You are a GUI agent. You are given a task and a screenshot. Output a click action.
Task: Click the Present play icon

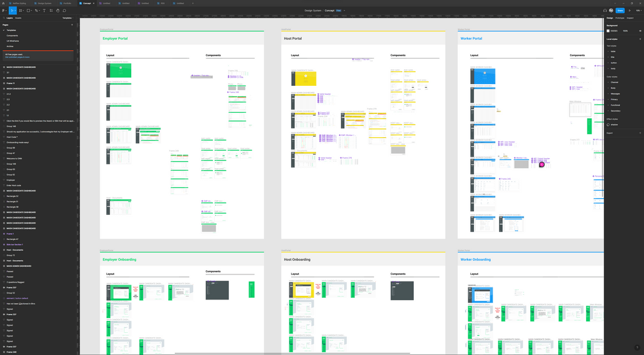coord(630,10)
